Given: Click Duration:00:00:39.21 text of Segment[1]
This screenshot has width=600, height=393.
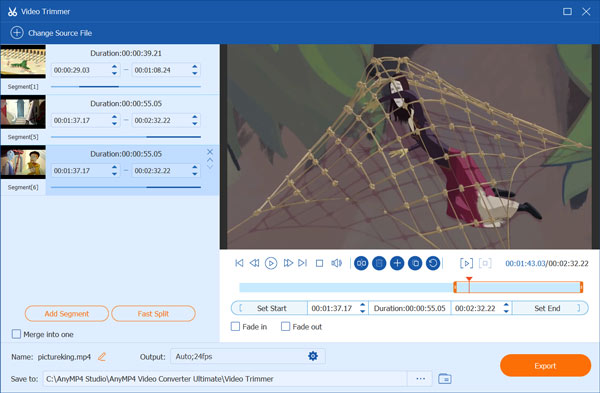Looking at the screenshot, I should click(x=126, y=53).
